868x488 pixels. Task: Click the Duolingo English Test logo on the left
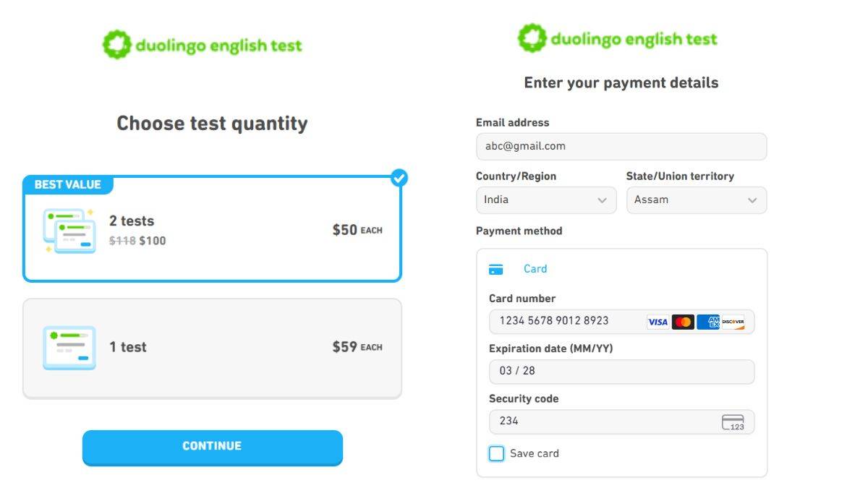point(203,43)
